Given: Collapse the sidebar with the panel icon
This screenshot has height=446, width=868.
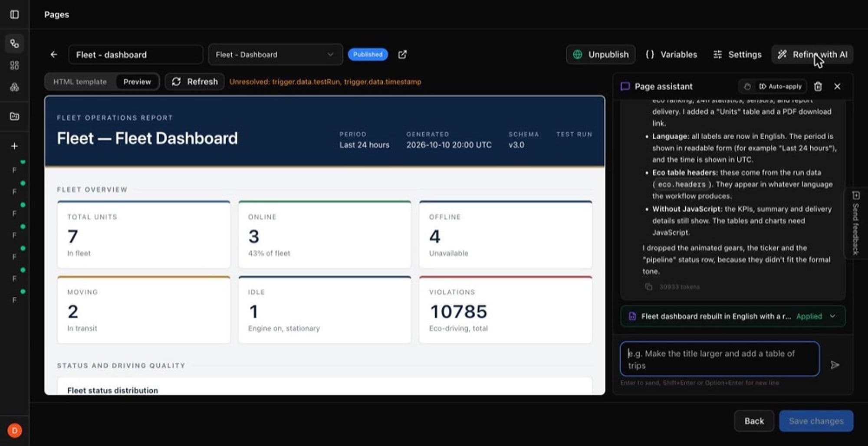Looking at the screenshot, I should click(14, 14).
